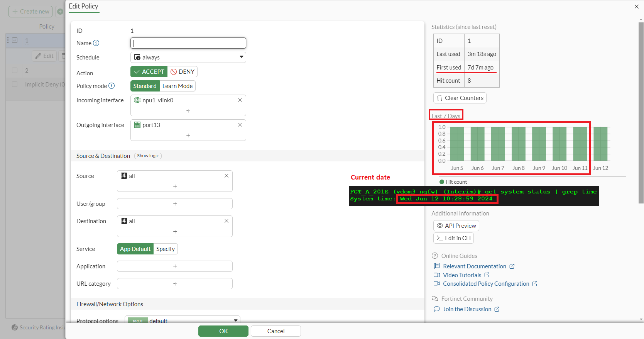Remove npu1_vlink0 from Incoming interface
Viewport: 644px width, 339px height.
[240, 100]
